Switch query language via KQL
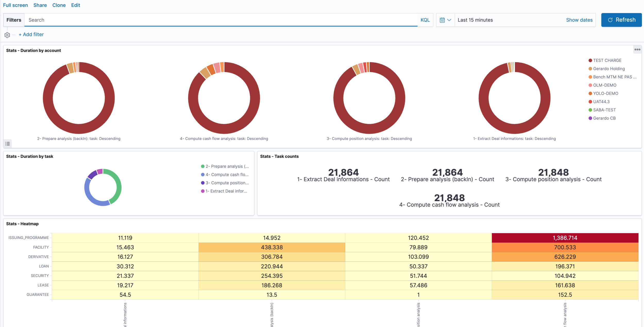 425,20
